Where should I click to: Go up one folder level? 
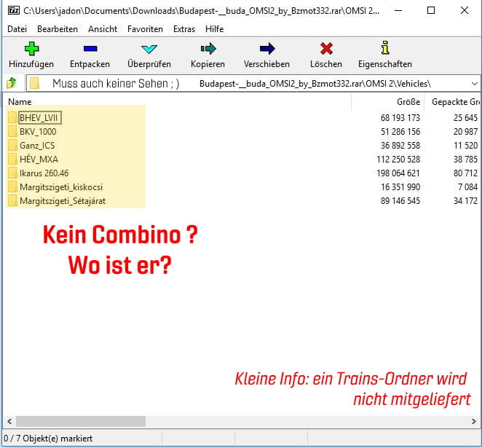[x=12, y=83]
